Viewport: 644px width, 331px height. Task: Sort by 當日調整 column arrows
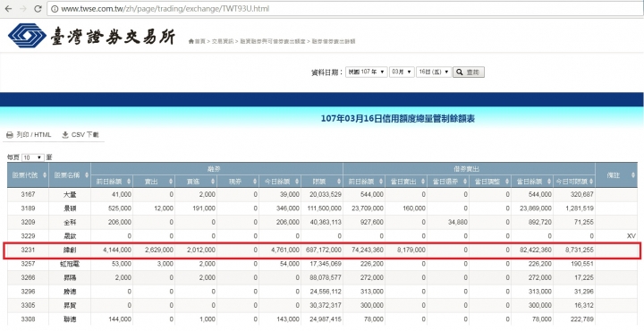507,182
